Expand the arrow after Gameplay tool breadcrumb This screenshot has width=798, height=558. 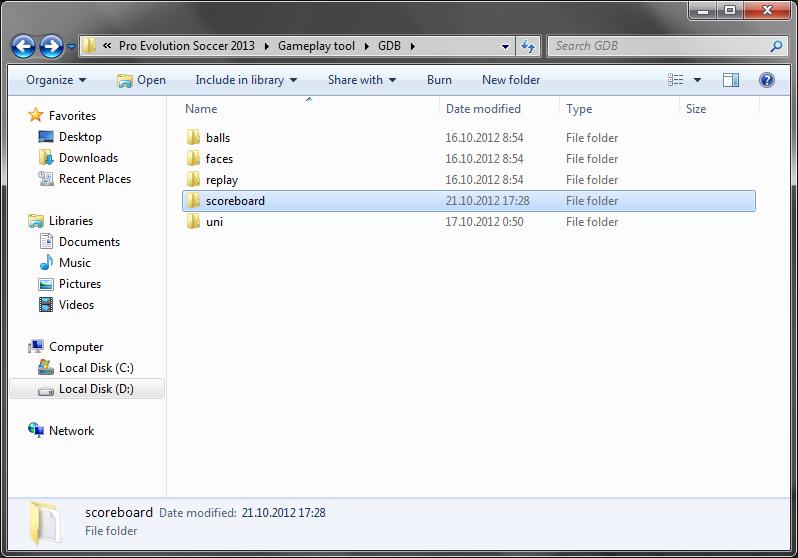pos(366,47)
